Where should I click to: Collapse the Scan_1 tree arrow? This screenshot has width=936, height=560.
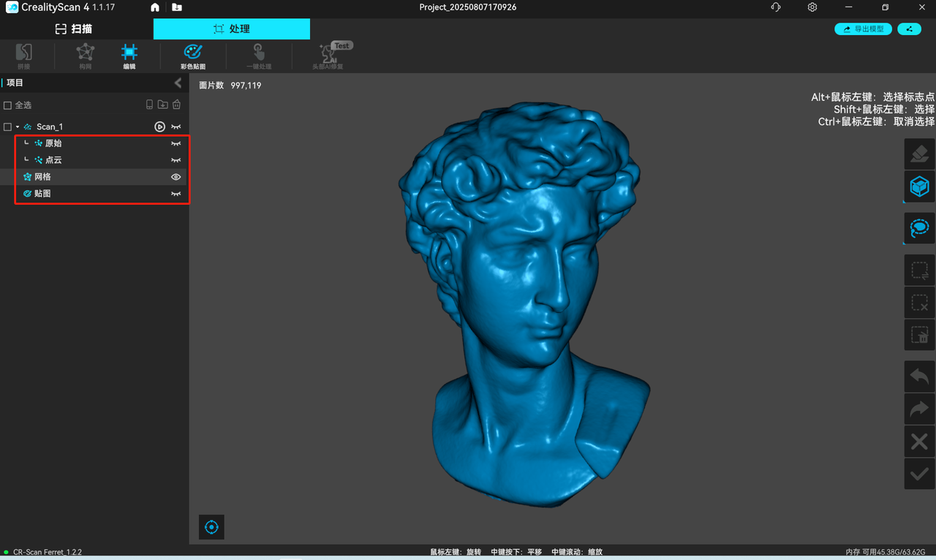point(18,126)
